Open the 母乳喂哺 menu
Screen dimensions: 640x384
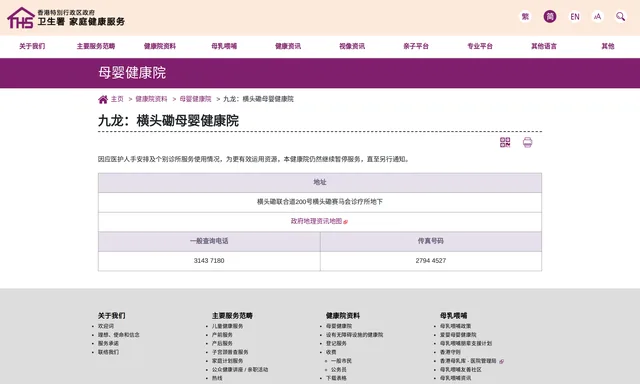[x=224, y=46]
